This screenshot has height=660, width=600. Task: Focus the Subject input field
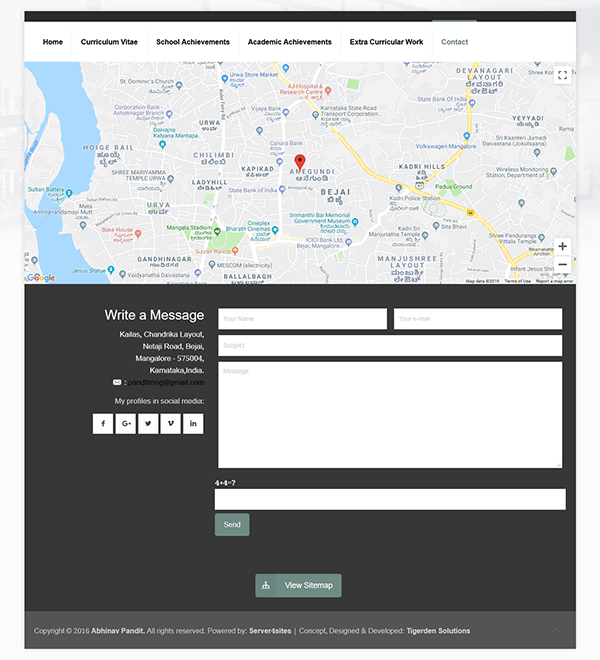pos(390,346)
